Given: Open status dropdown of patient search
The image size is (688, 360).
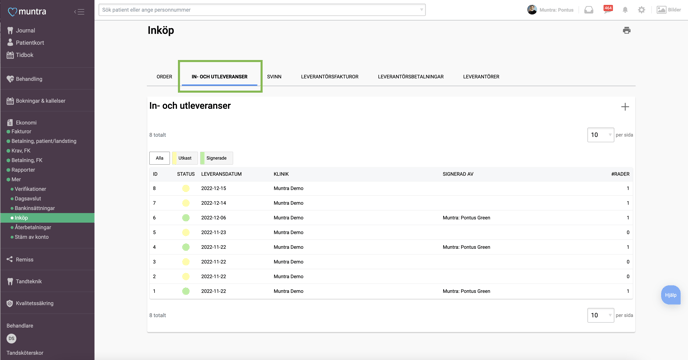Looking at the screenshot, I should tap(422, 10).
